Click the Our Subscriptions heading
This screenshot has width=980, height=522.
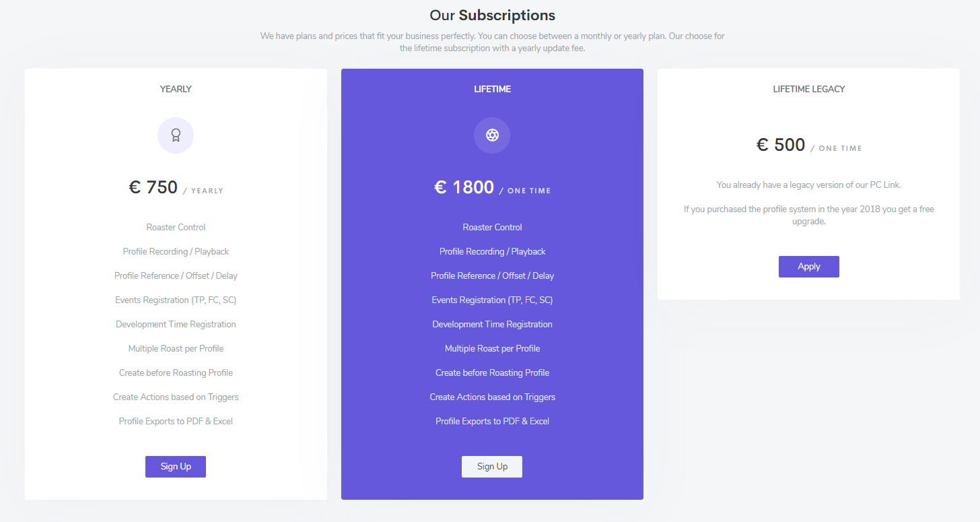pos(492,15)
